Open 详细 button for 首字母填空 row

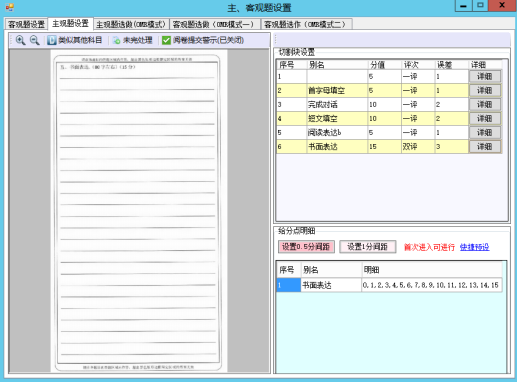click(485, 90)
